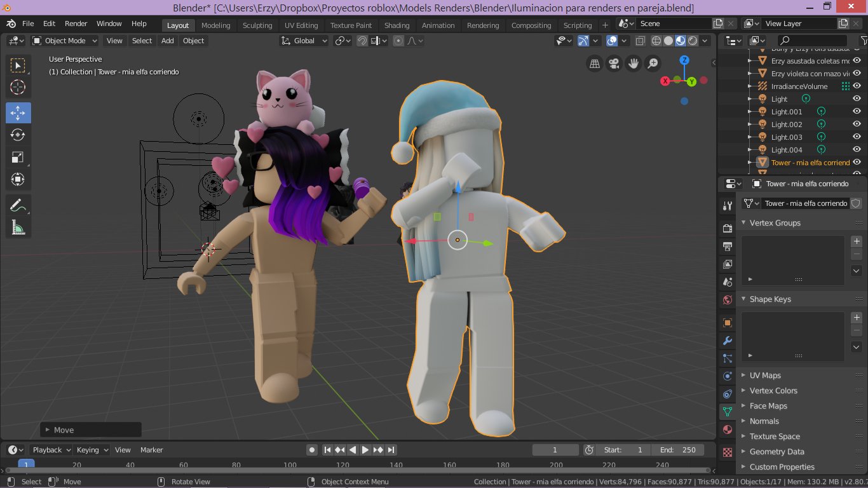868x488 pixels.
Task: Open the Material properties tab
Action: point(728,430)
